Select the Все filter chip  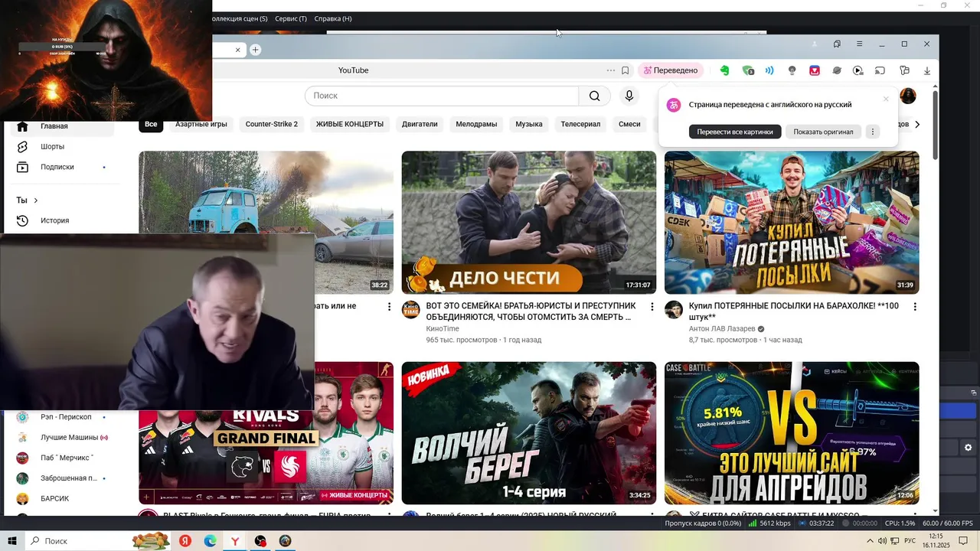(151, 124)
